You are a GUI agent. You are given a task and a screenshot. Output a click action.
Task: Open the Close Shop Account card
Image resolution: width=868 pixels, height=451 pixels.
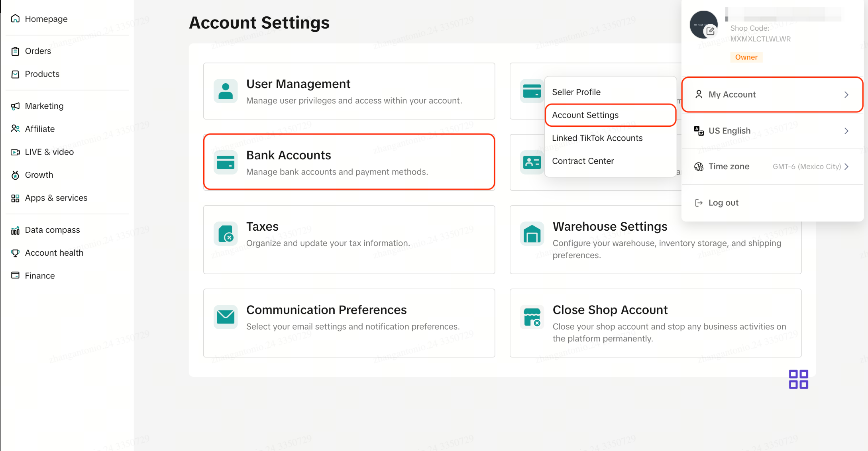656,323
